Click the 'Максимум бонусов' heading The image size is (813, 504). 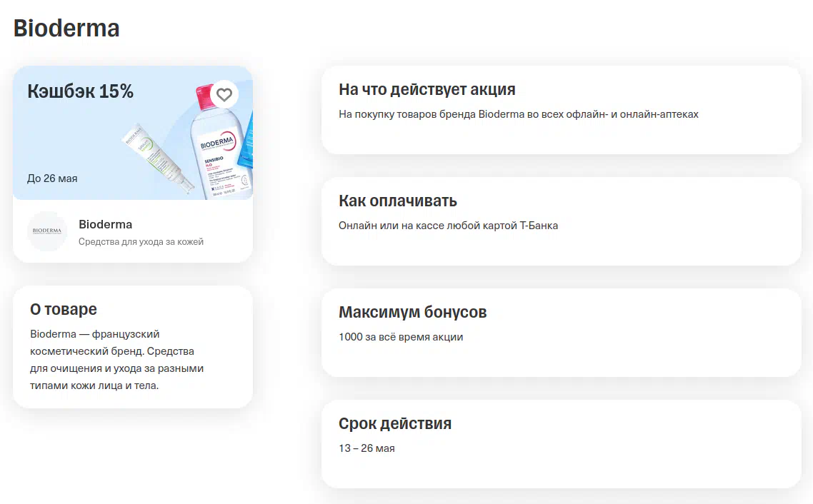pyautogui.click(x=413, y=312)
